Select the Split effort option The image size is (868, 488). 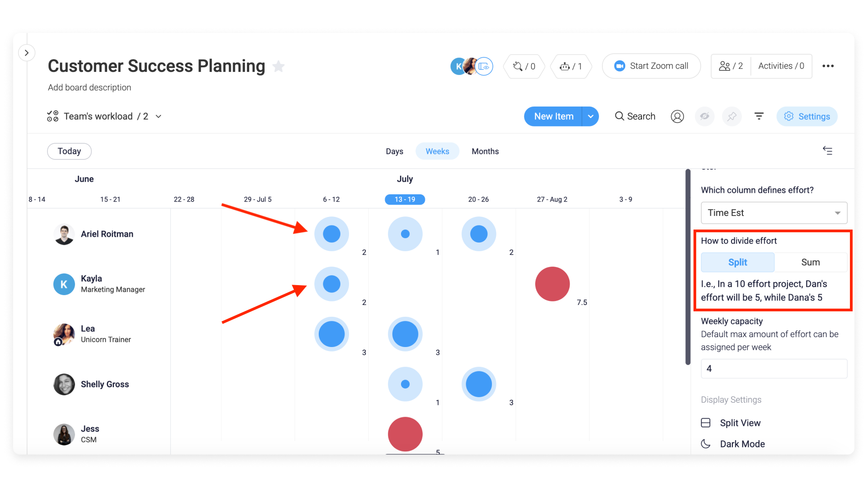tap(738, 263)
